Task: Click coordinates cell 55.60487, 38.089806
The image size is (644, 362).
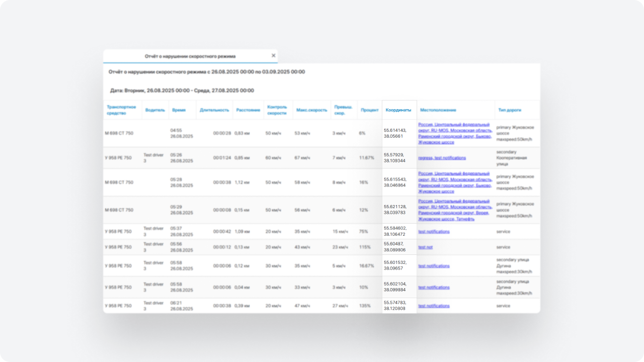Action: coord(395,247)
